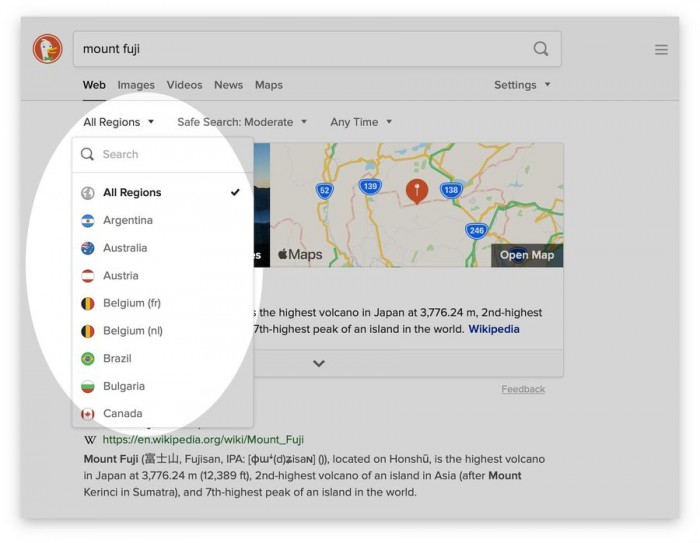Click the All Regions globe icon
700x543 pixels.
[88, 193]
